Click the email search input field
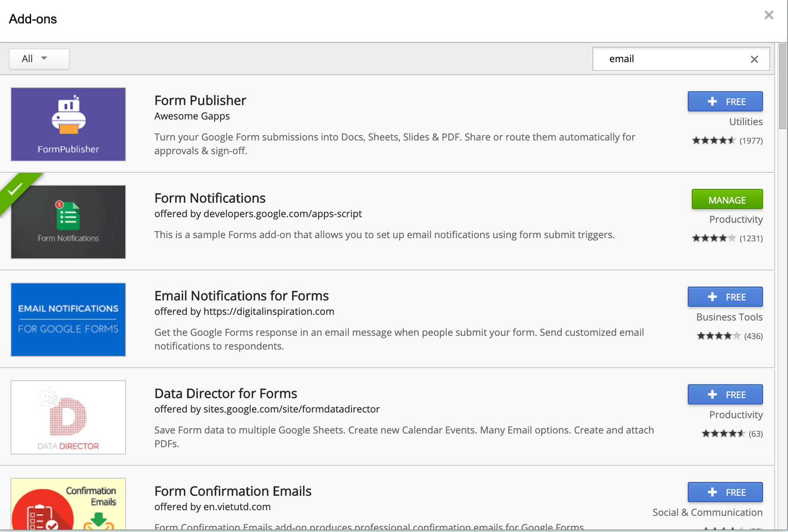 pos(670,59)
